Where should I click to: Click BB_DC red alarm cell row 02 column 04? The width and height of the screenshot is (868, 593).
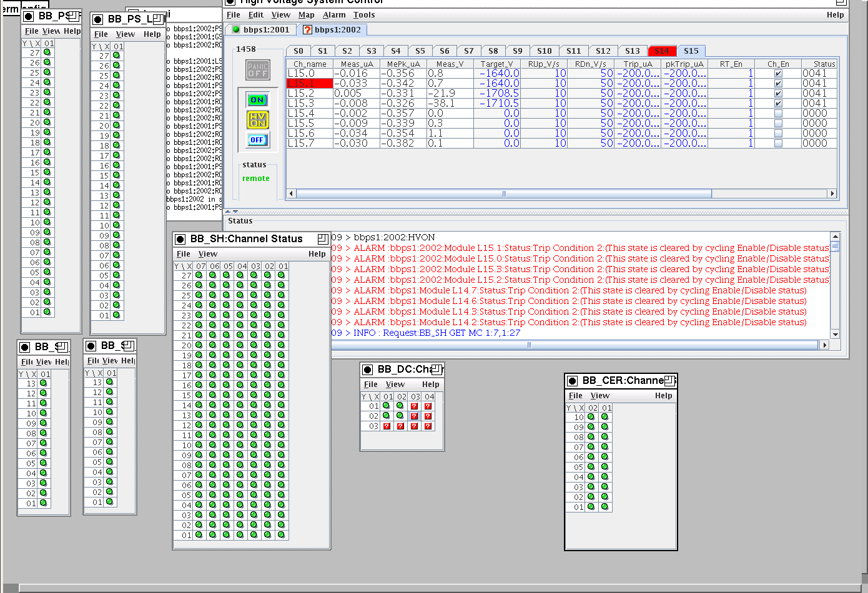pyautogui.click(x=428, y=416)
